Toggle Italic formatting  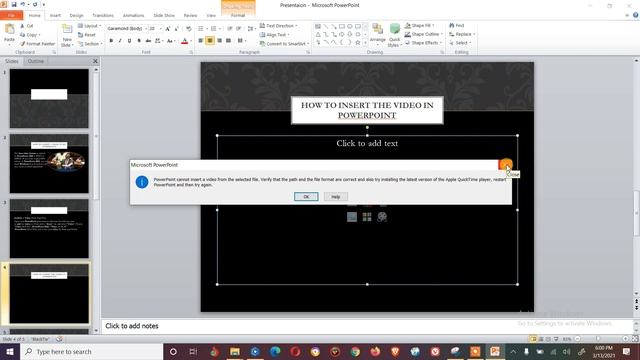pos(120,41)
